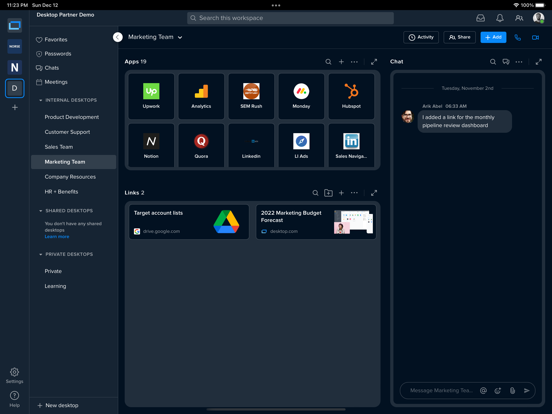Search within the Apps panel
552x414 pixels.
tap(328, 62)
